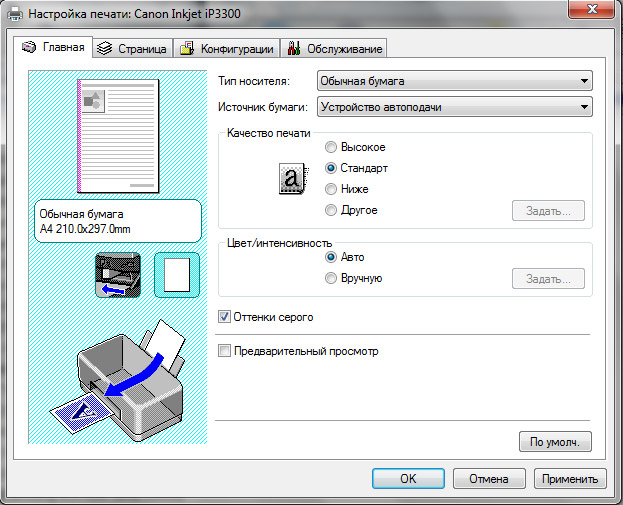Click the Обслуживание tab tools icon
The height and width of the screenshot is (505, 623).
[294, 48]
